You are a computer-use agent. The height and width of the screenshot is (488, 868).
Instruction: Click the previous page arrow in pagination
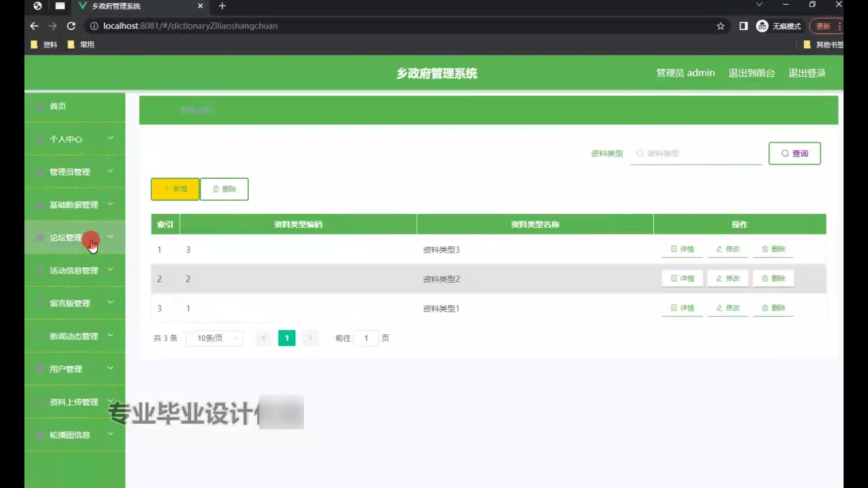264,338
